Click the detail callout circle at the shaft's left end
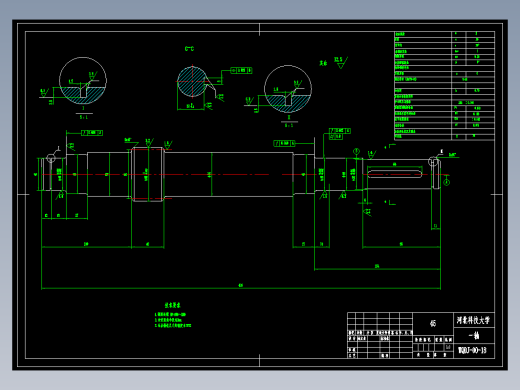 (51, 158)
